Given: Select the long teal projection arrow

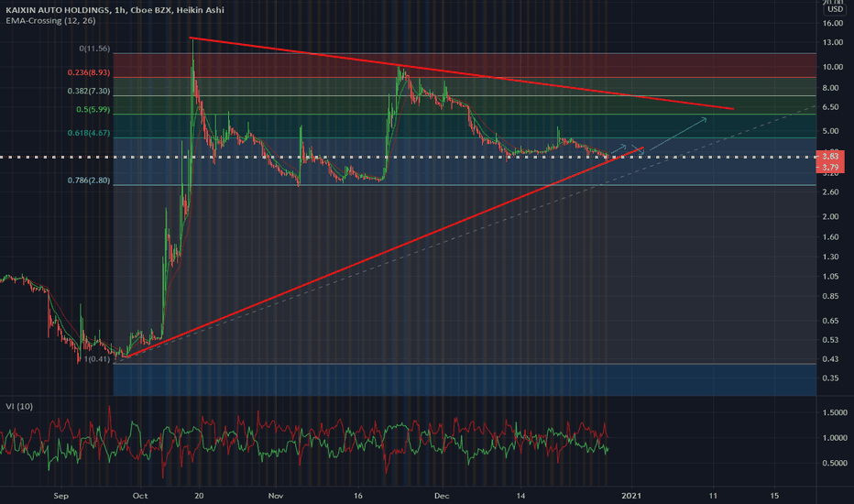Looking at the screenshot, I should 678,134.
